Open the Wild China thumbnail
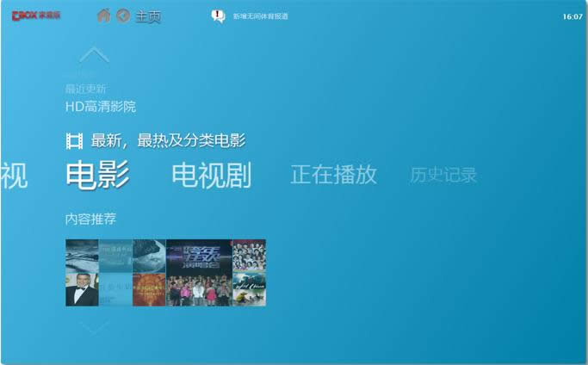The height and width of the screenshot is (365, 588). pyautogui.click(x=250, y=289)
